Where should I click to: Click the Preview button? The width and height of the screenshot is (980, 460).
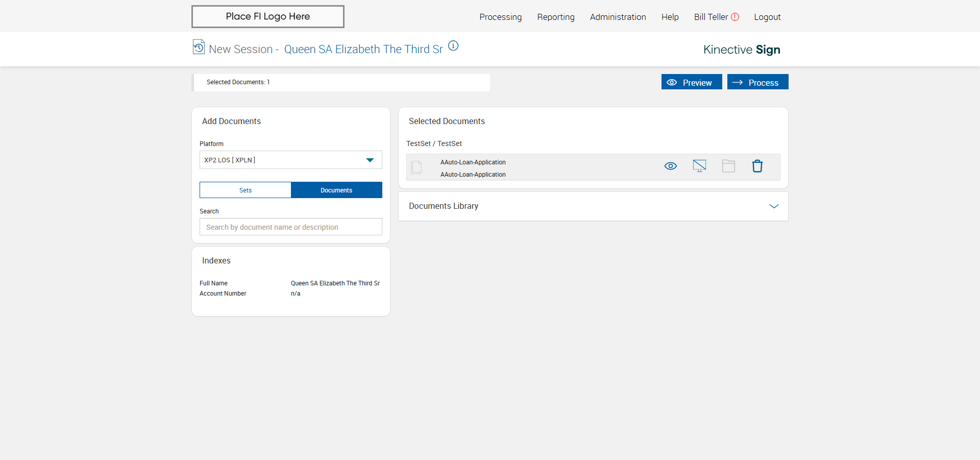tap(691, 82)
